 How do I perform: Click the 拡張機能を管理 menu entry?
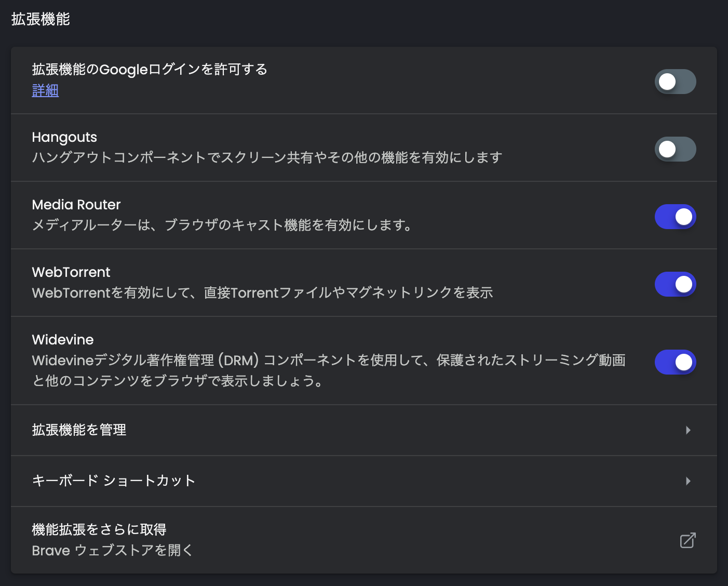pyautogui.click(x=79, y=430)
